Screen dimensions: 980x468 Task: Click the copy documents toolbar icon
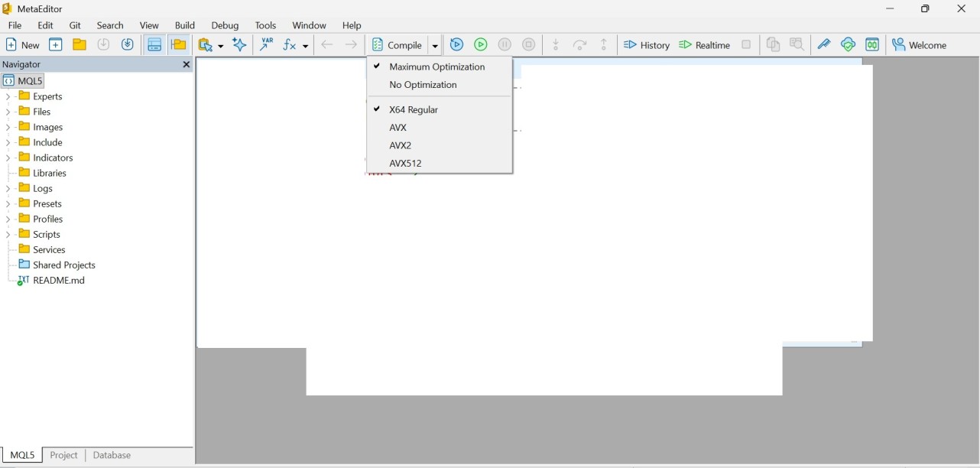pos(774,45)
